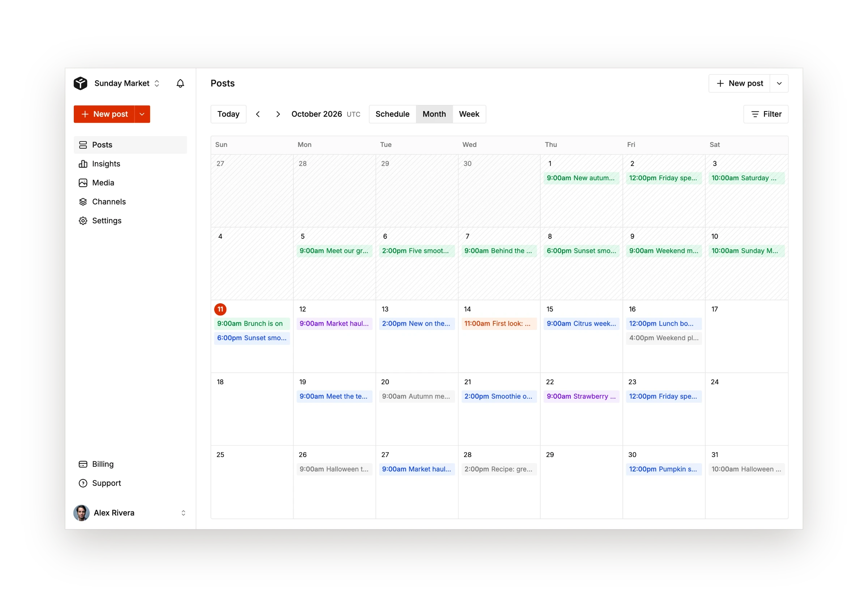Open the red New post dropdown arrow
The image size is (868, 597).
[142, 114]
